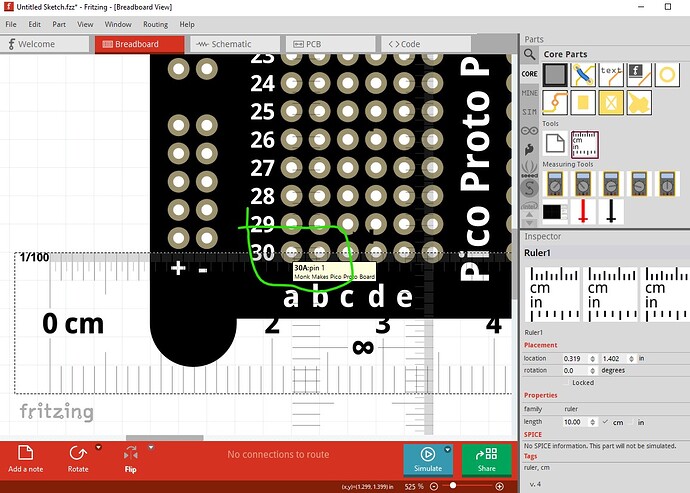Select the MINE parts bin

click(x=529, y=93)
